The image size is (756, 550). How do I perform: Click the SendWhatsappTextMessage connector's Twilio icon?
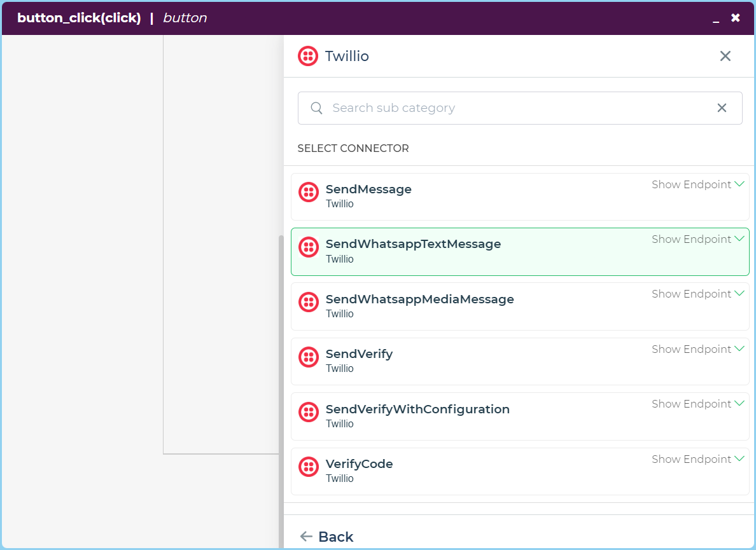pos(309,247)
